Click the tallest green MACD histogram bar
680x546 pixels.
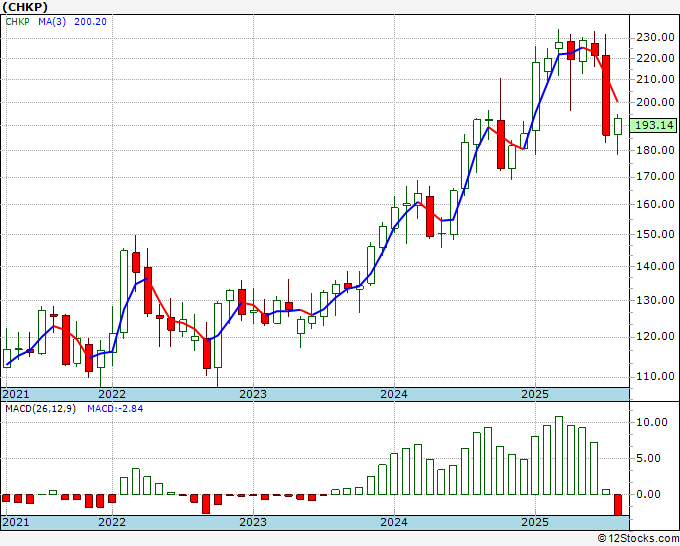[x=559, y=455]
